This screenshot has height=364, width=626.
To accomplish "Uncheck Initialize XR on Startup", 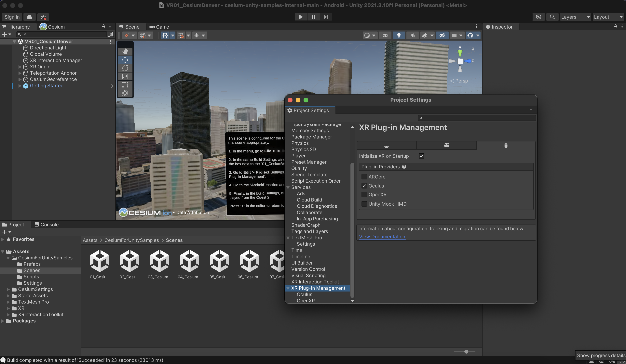I will click(x=421, y=156).
